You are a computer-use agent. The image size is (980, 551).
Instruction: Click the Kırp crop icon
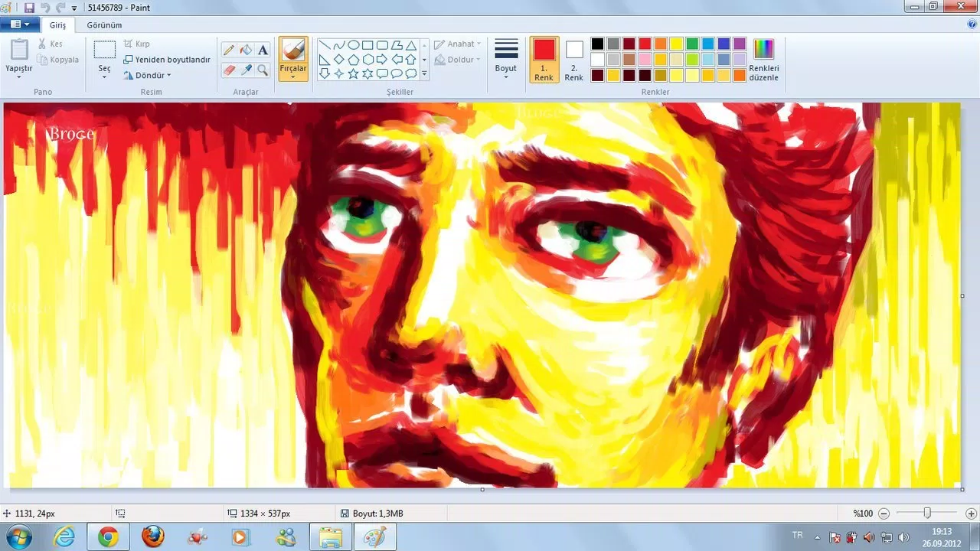(129, 44)
